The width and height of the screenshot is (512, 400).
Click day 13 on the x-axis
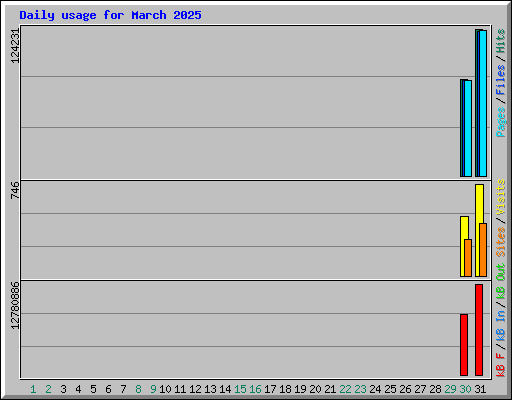[210, 389]
